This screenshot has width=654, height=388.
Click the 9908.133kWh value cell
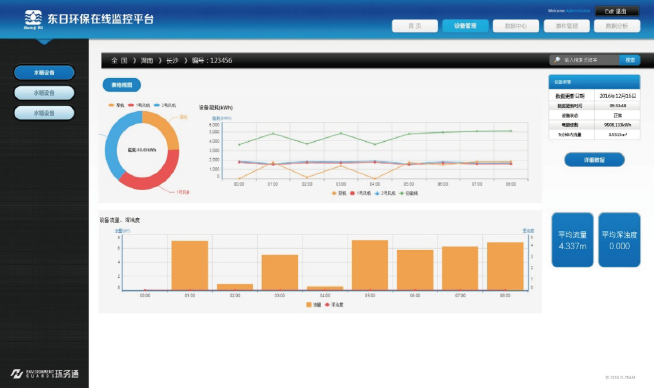point(617,125)
